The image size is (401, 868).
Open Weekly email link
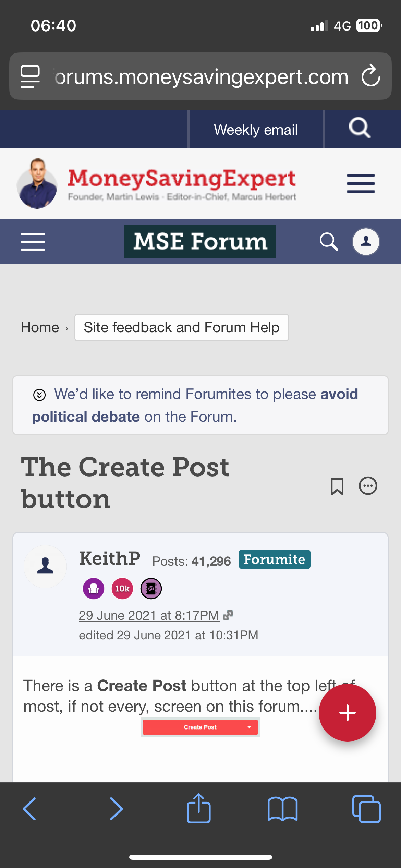(x=256, y=130)
